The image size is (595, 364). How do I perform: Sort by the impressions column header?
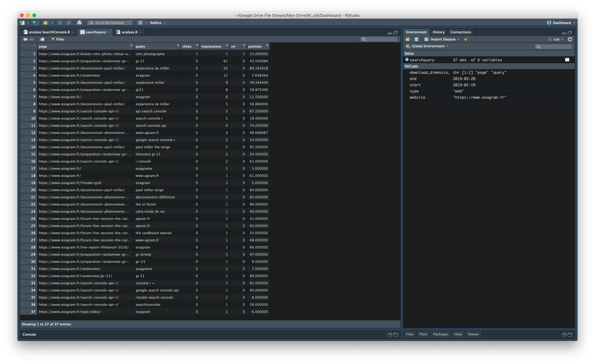coord(215,46)
